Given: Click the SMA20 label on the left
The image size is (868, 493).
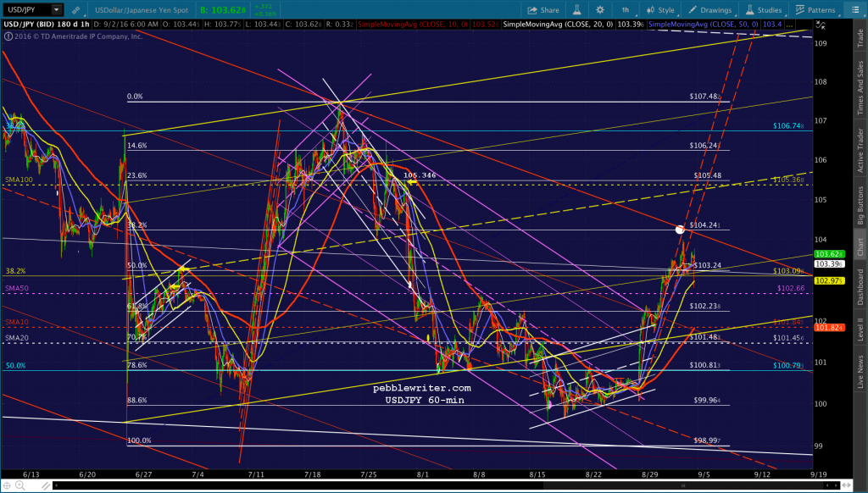Looking at the screenshot, I should click(17, 338).
